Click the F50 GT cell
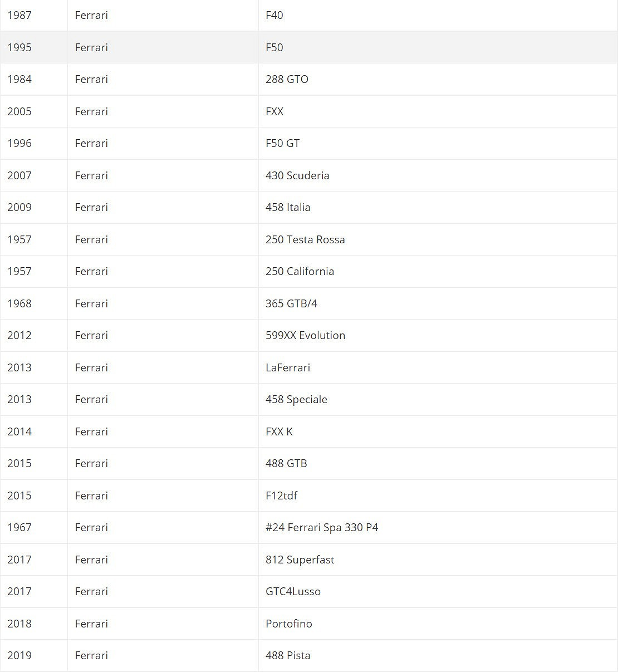Viewport: 618px width, 672px height. (282, 143)
